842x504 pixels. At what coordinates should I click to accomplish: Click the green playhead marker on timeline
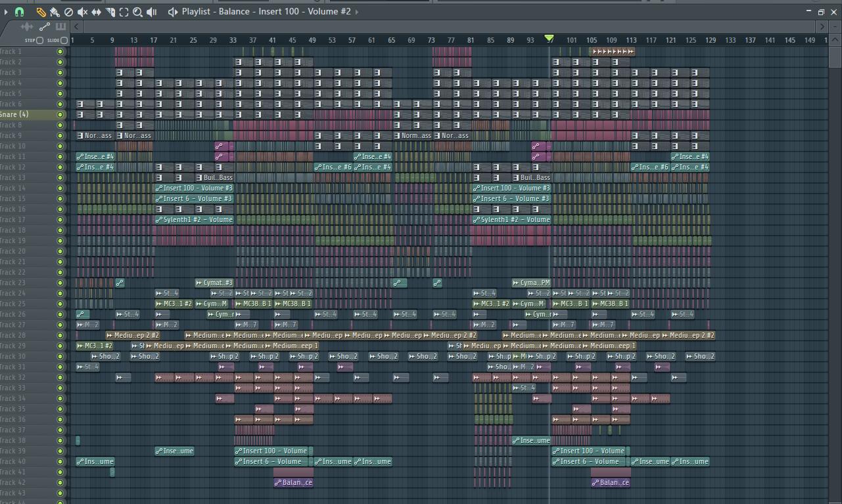pos(550,39)
